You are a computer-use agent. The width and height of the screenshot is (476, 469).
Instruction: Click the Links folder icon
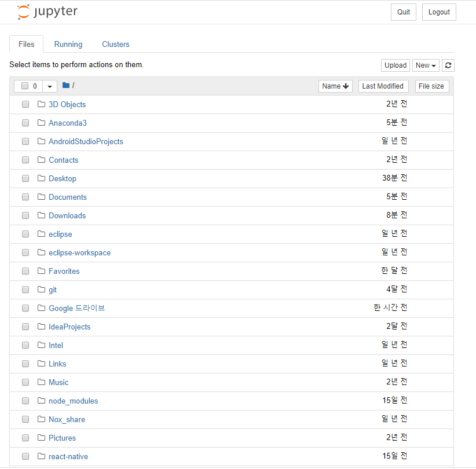(x=41, y=364)
